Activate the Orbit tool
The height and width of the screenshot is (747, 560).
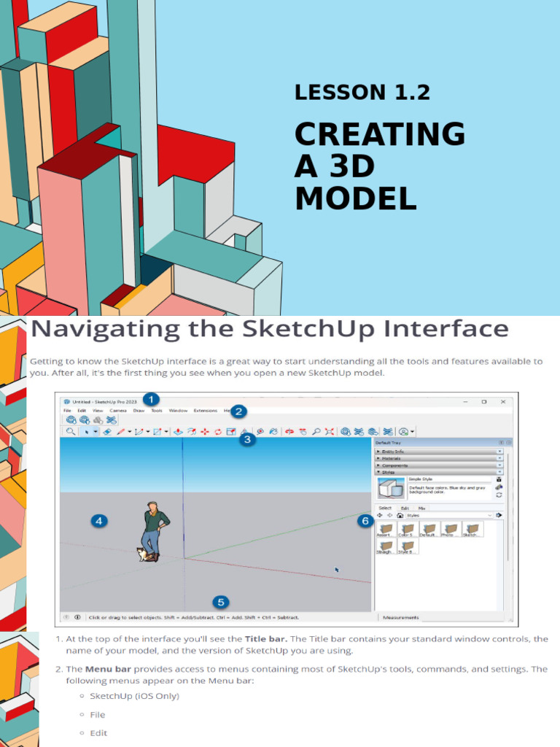tap(289, 432)
